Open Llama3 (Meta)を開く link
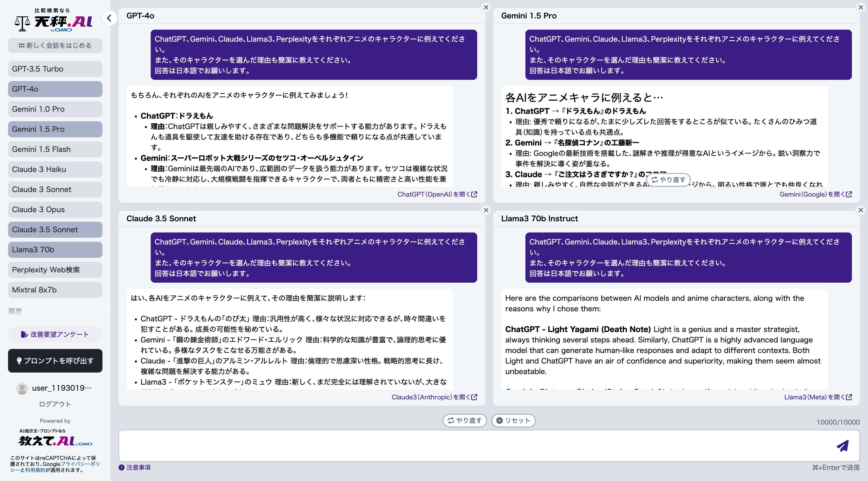This screenshot has height=481, width=868. pos(818,397)
